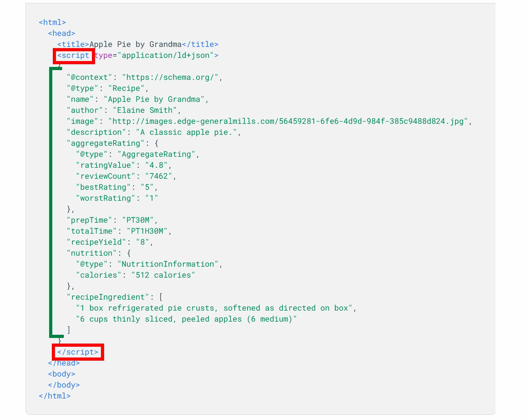Viewport: 528px width, 420px height.
Task: Select the title line "Apple Pie by Grandma"
Action: tap(138, 44)
